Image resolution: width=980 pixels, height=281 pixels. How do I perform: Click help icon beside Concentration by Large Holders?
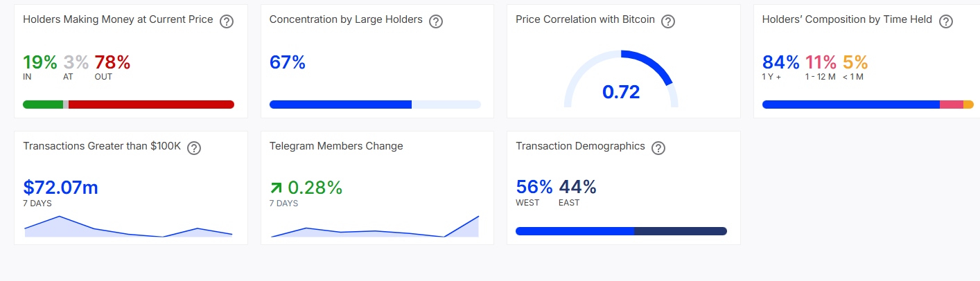tap(436, 21)
